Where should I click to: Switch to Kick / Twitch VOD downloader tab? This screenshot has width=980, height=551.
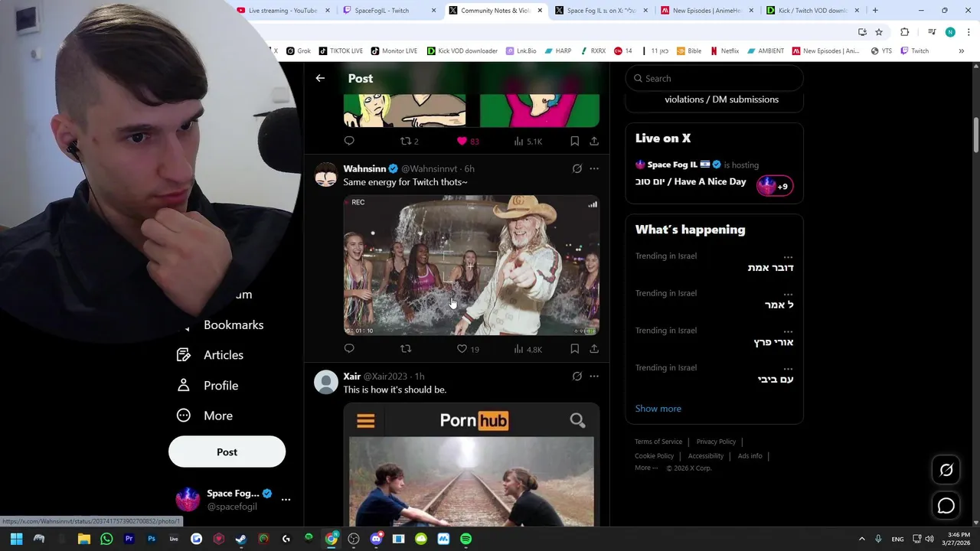812,11
